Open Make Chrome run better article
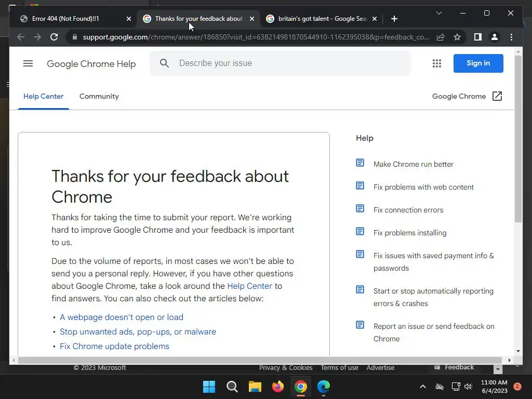 [x=413, y=164]
